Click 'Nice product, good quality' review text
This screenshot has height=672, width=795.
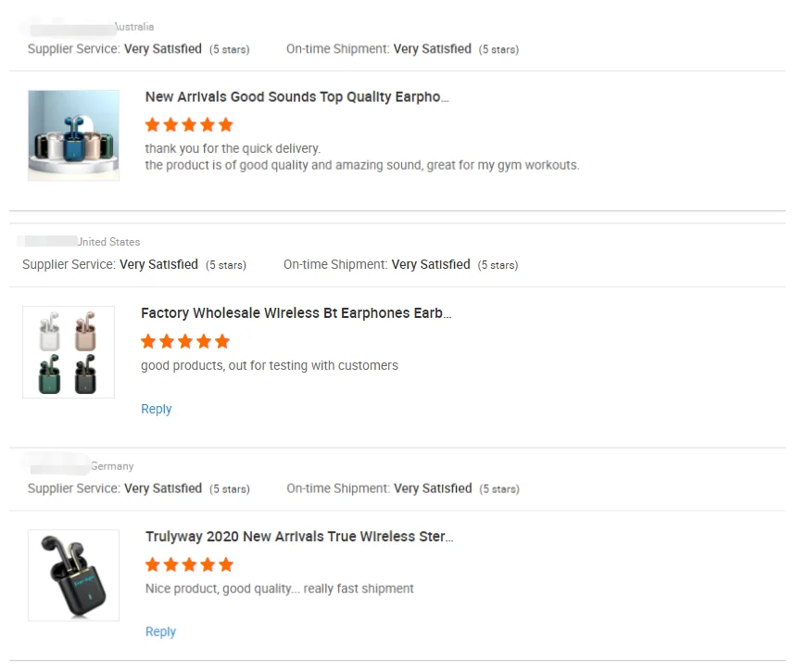pyautogui.click(x=279, y=589)
